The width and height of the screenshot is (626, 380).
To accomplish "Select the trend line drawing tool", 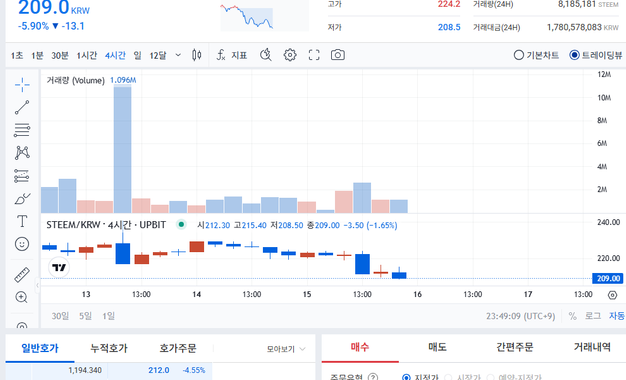I will [x=22, y=107].
